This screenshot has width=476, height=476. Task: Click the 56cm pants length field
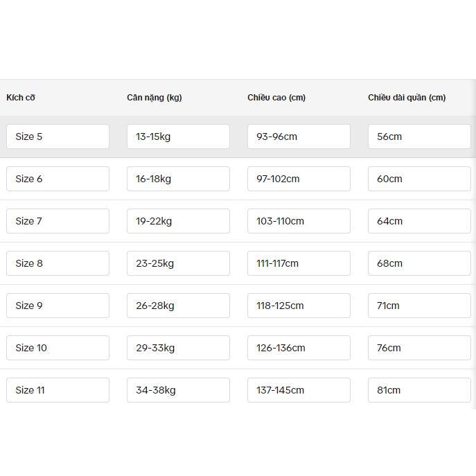(419, 136)
